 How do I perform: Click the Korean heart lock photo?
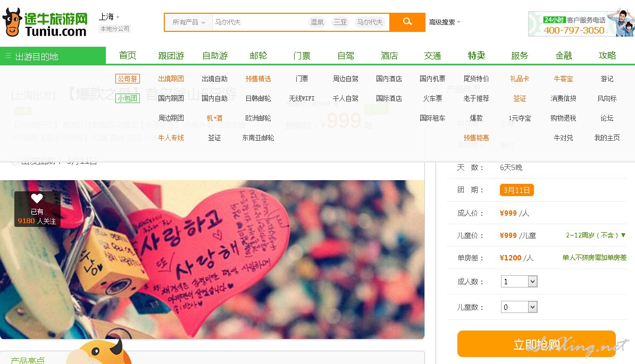[x=212, y=259]
